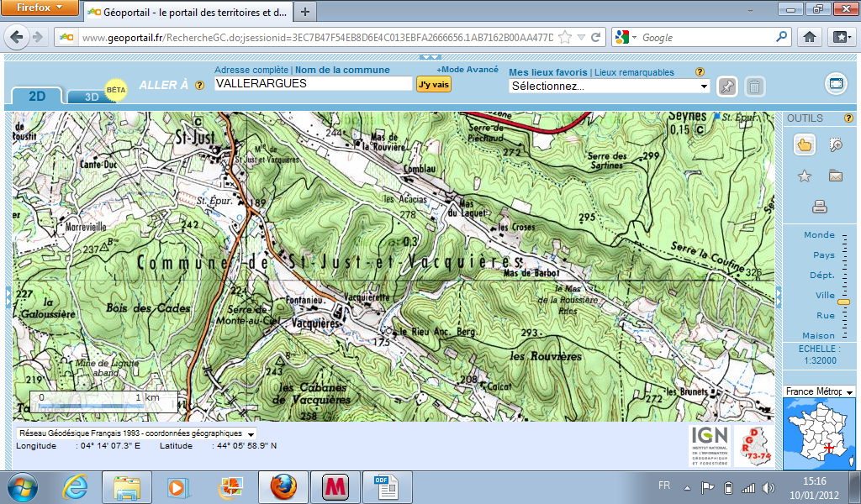Open the folder tool in Outils

coord(836,176)
